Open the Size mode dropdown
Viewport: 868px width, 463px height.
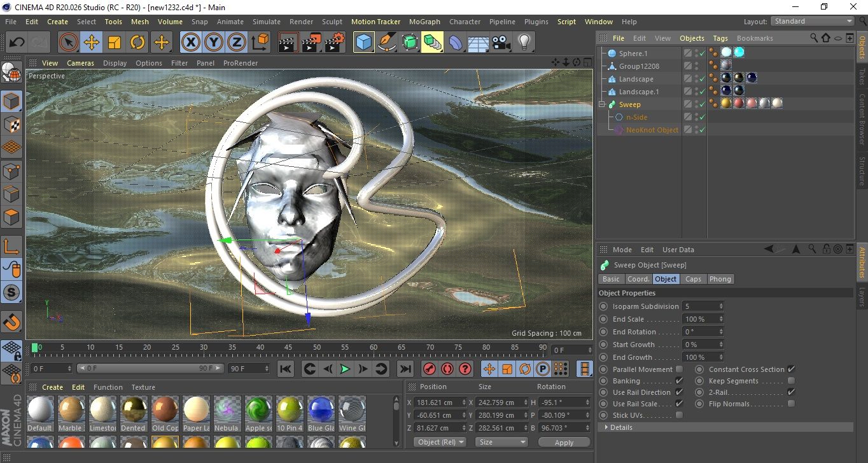pos(502,442)
